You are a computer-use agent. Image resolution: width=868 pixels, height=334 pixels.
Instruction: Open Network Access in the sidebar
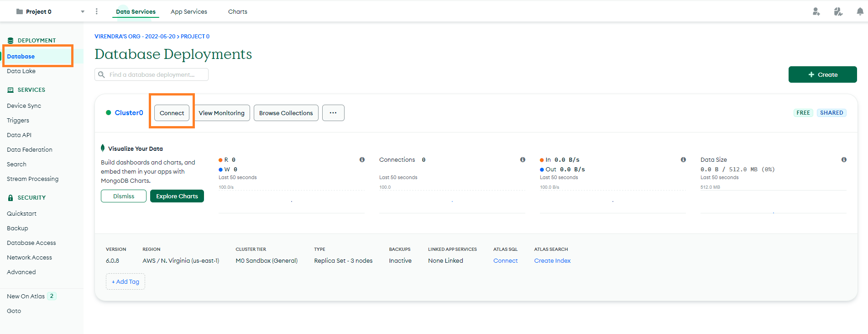click(x=30, y=257)
